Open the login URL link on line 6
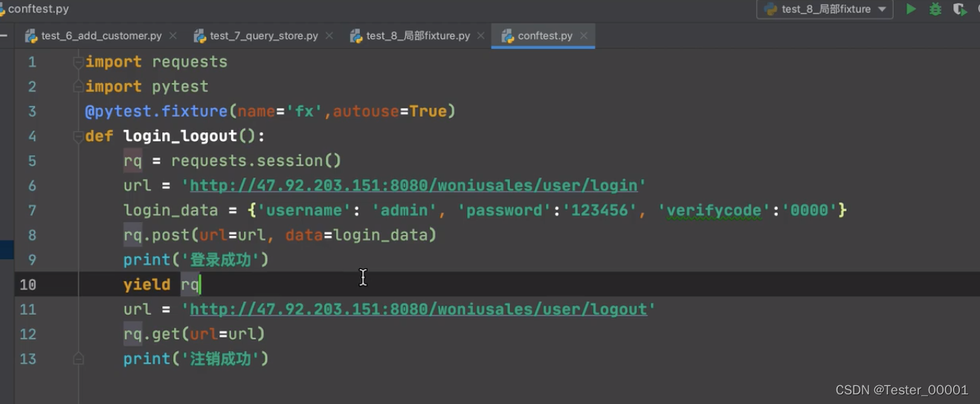980x404 pixels. (413, 186)
